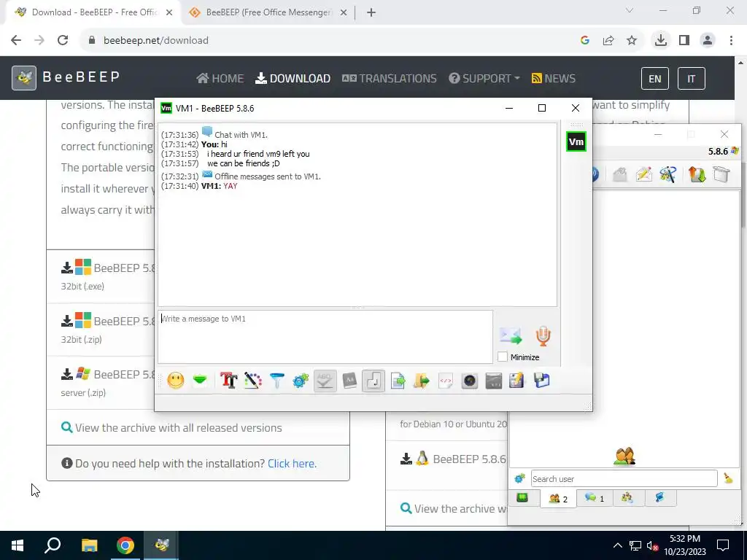The image size is (747, 560).
Task: Open View the archive with all released versions
Action: tap(171, 427)
